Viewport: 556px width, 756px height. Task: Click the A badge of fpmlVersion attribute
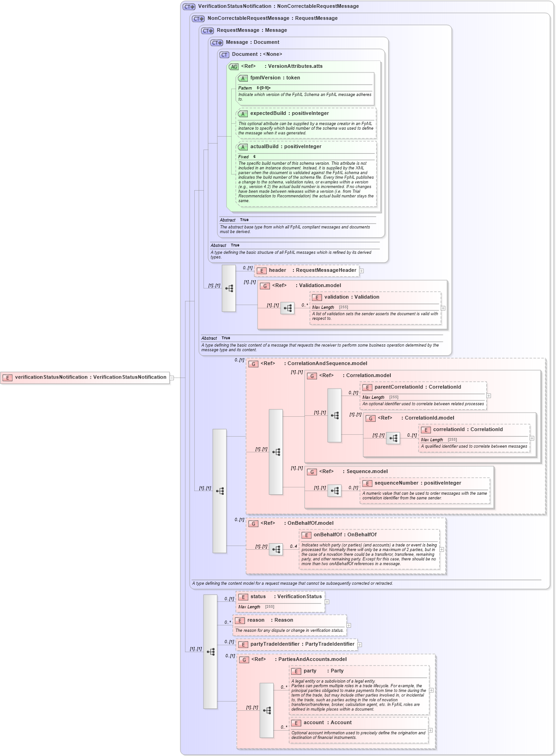click(243, 78)
